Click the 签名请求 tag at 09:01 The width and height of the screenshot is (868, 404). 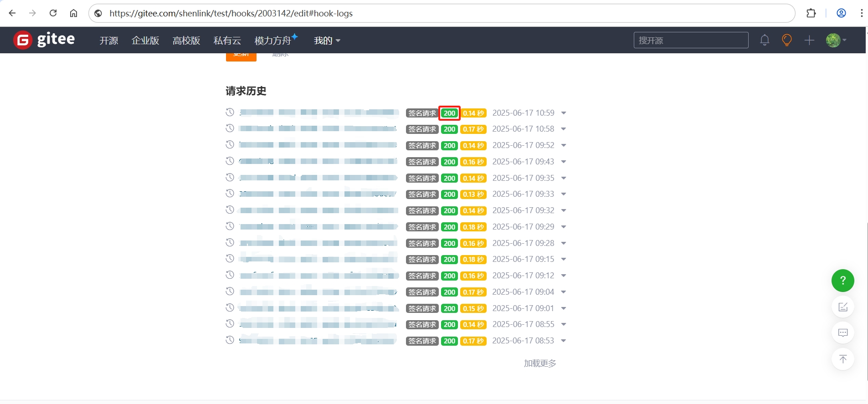[x=422, y=309]
